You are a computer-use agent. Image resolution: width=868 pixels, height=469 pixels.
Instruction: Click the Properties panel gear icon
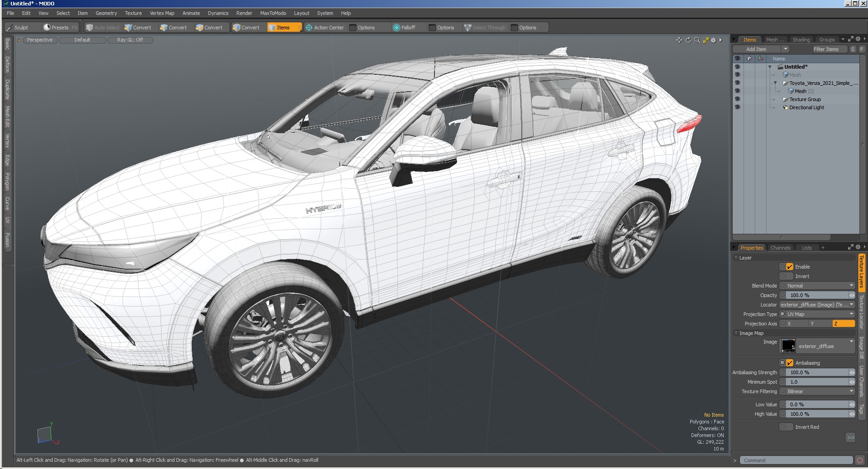[858, 247]
